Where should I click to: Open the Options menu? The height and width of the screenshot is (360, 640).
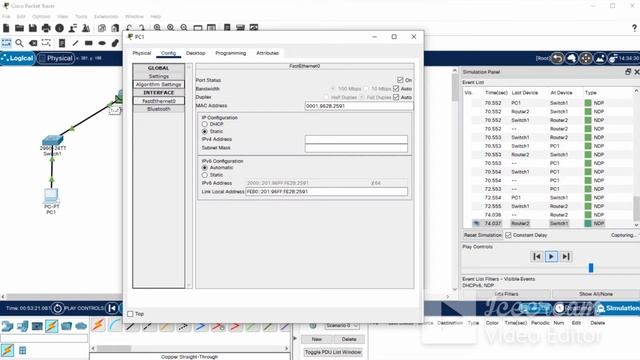[41, 16]
